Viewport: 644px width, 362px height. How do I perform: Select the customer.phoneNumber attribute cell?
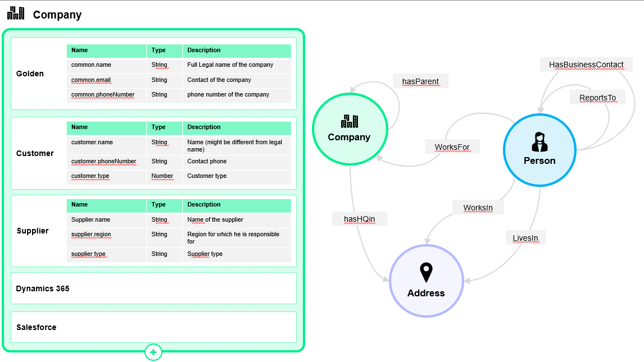(x=104, y=162)
